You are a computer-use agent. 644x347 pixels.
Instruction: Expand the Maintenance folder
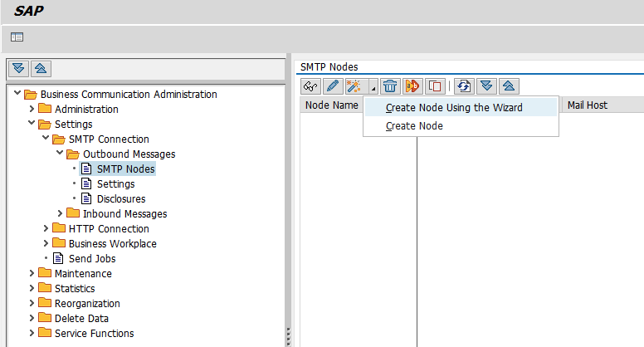coord(32,273)
